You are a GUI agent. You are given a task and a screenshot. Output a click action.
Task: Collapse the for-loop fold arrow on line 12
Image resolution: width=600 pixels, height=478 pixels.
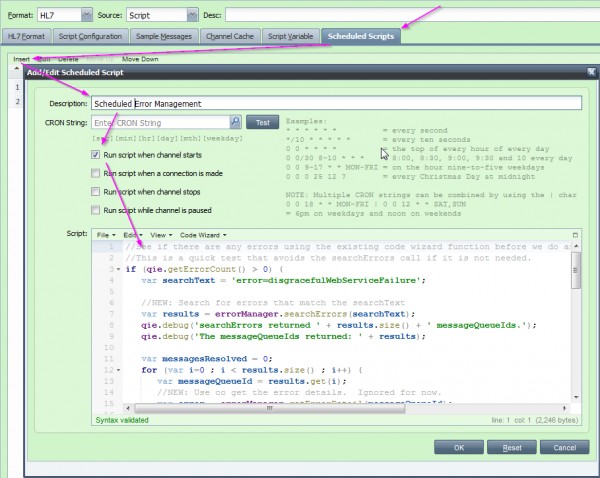[x=118, y=370]
